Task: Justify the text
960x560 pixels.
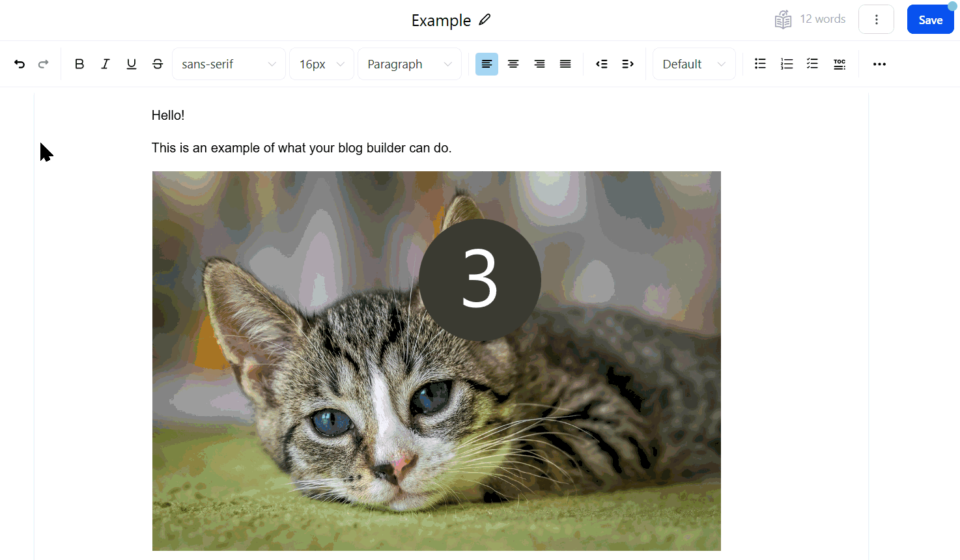Action: (565, 64)
